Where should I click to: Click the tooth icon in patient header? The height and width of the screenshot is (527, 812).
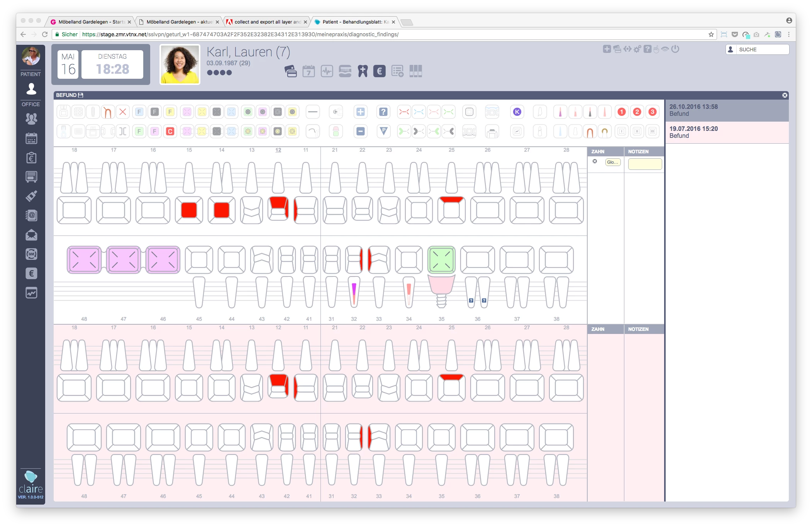[363, 71]
